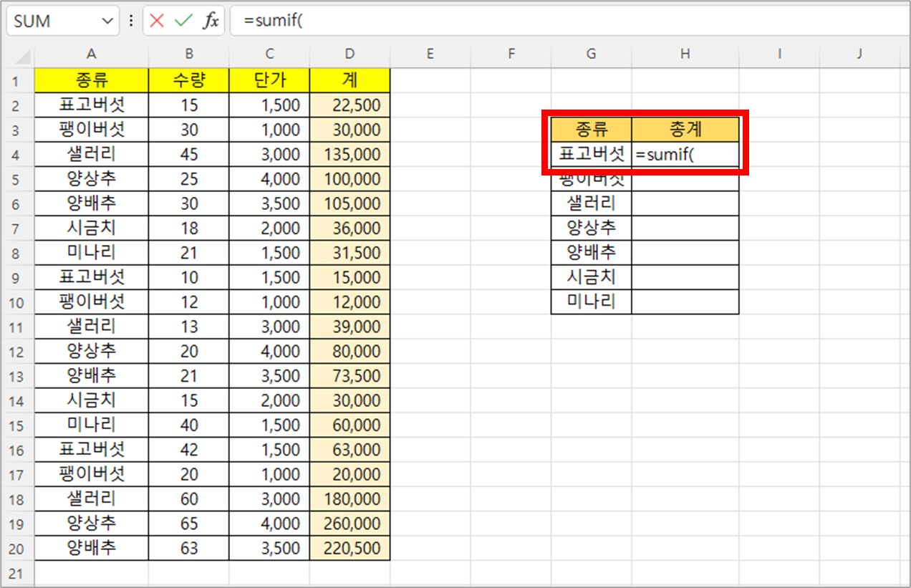This screenshot has height=588, width=911.
Task: Click 시금치 in the summary table
Action: pyautogui.click(x=592, y=277)
